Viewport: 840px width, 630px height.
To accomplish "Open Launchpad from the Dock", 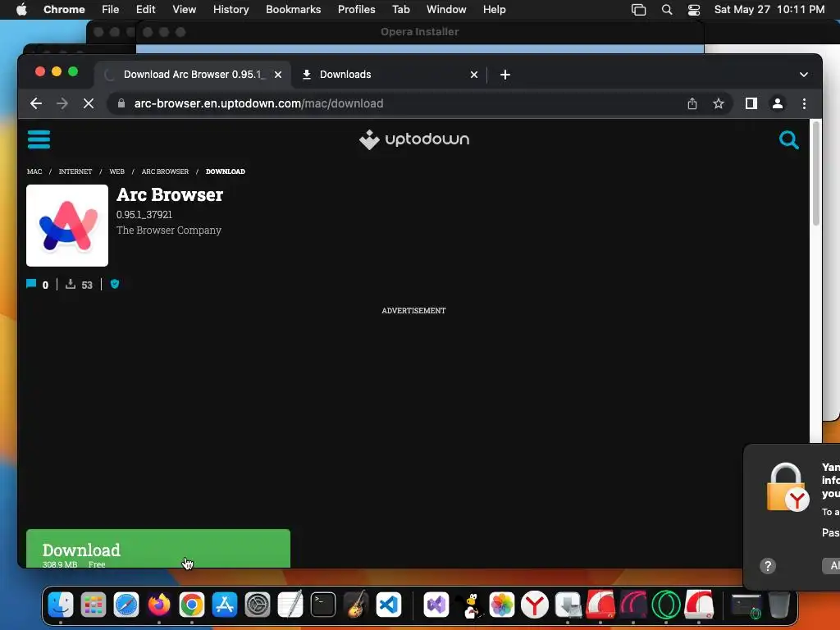I will (x=94, y=605).
